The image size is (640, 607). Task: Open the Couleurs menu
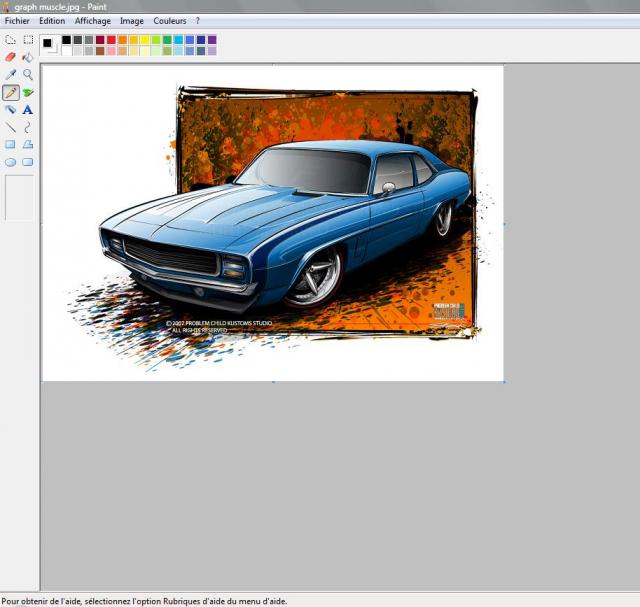[170, 21]
